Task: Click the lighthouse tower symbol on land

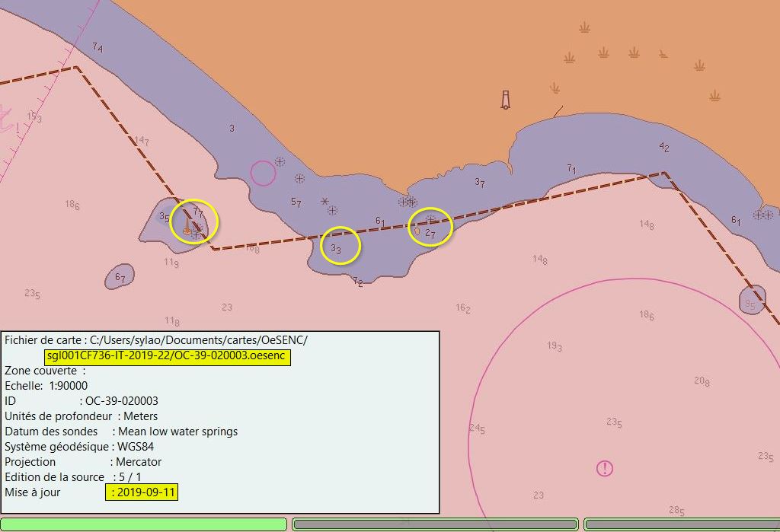Action: click(x=505, y=100)
